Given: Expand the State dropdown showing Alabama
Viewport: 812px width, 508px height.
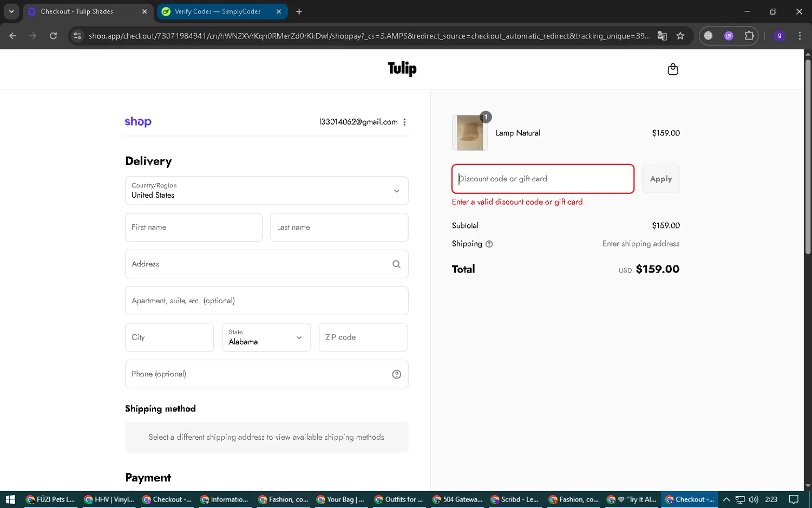Looking at the screenshot, I should point(266,337).
